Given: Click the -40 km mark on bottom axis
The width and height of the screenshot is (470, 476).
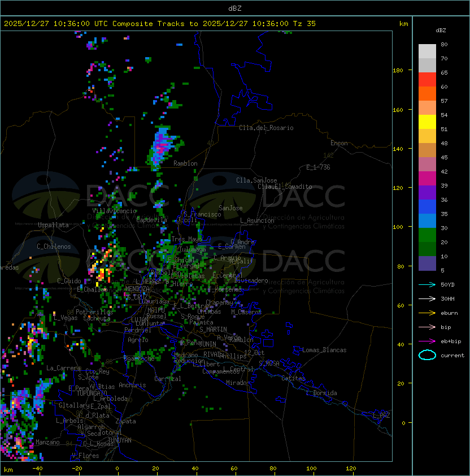Looking at the screenshot, I should pos(37,469).
